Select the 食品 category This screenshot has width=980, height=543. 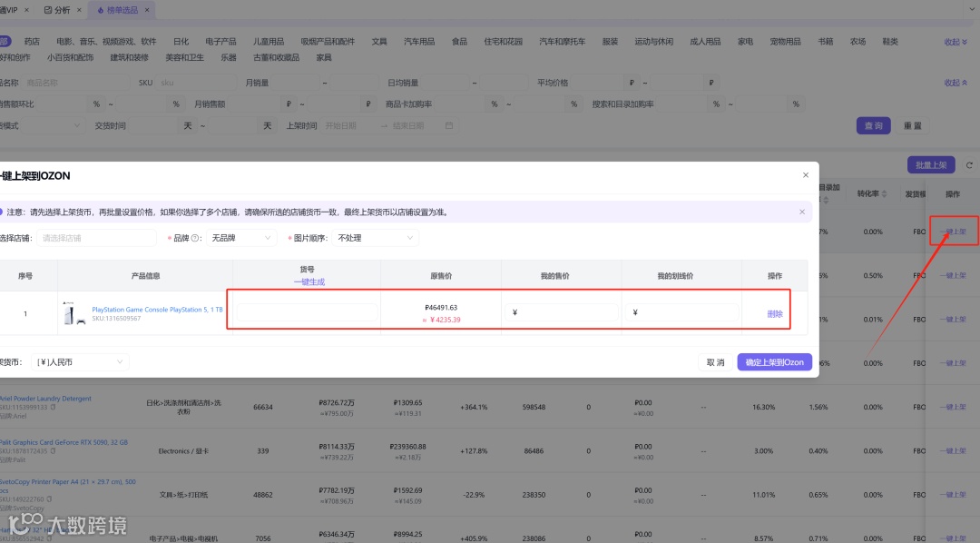click(x=459, y=41)
